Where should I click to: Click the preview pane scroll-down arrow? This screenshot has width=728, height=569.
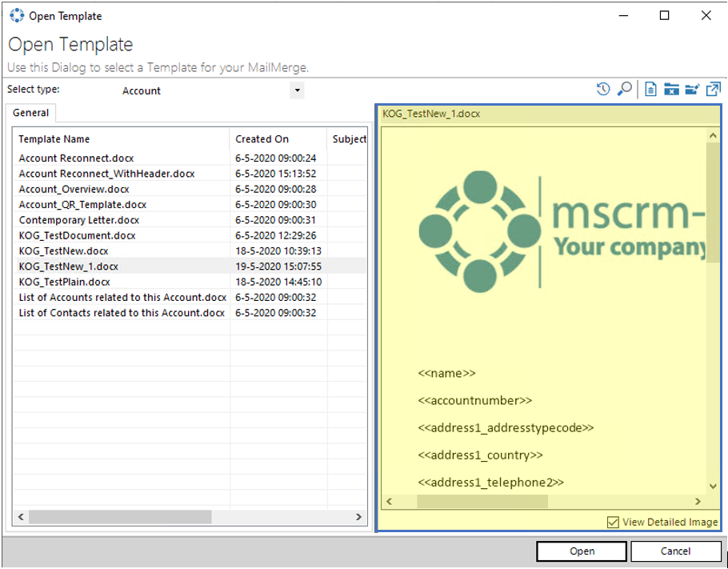point(713,487)
